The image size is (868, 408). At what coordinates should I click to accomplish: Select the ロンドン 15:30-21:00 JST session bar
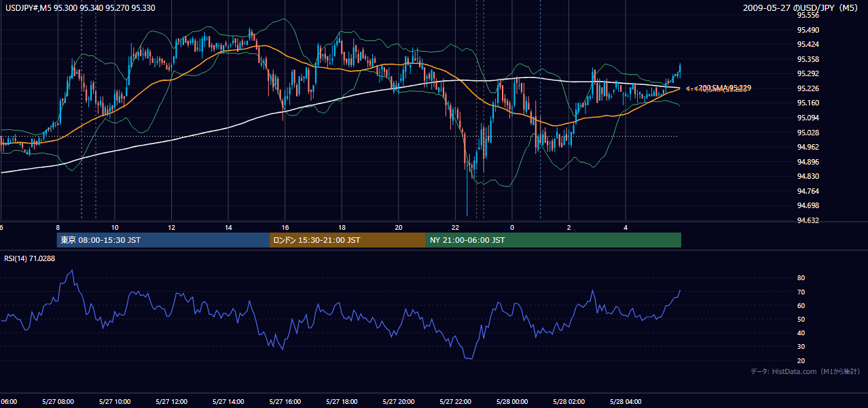point(348,240)
